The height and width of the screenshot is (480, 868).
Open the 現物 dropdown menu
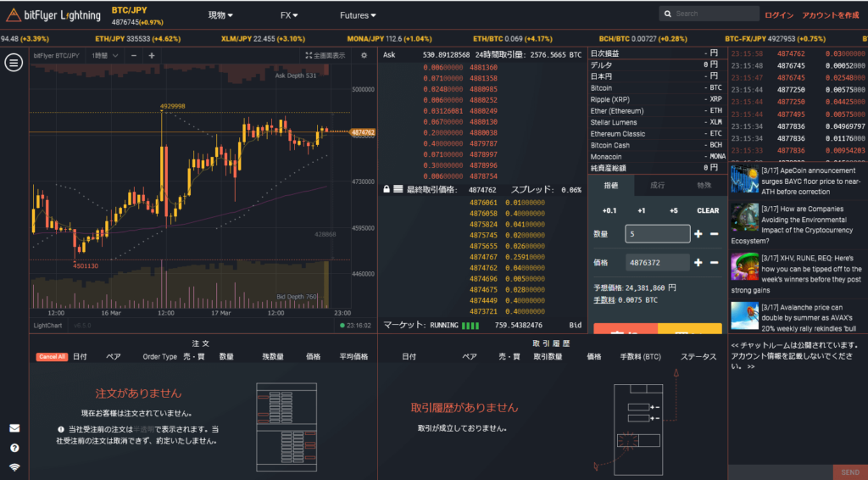point(220,15)
